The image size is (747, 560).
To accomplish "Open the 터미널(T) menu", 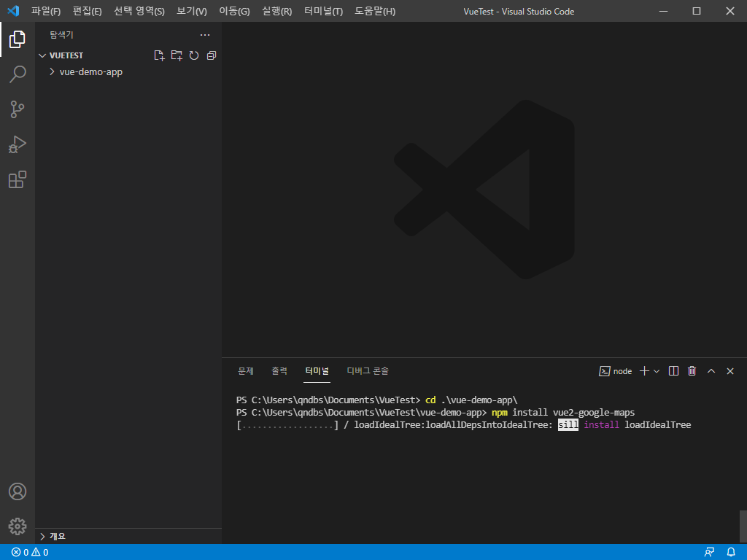I will click(323, 11).
